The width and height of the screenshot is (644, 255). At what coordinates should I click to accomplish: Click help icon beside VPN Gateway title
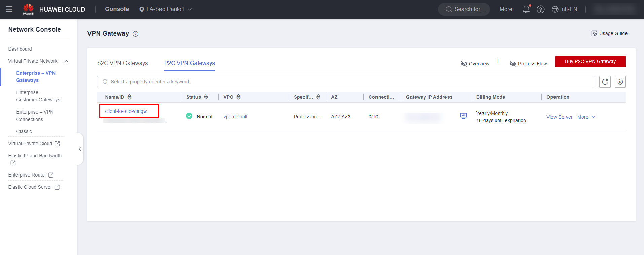click(135, 34)
